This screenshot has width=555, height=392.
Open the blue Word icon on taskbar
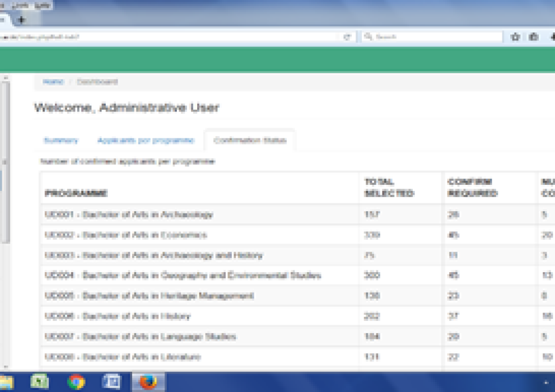click(x=112, y=382)
